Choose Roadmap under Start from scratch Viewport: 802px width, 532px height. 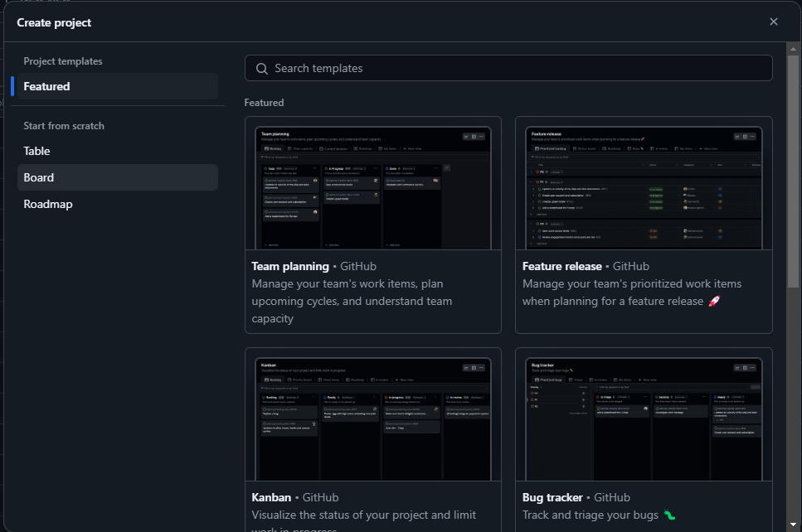(118, 204)
